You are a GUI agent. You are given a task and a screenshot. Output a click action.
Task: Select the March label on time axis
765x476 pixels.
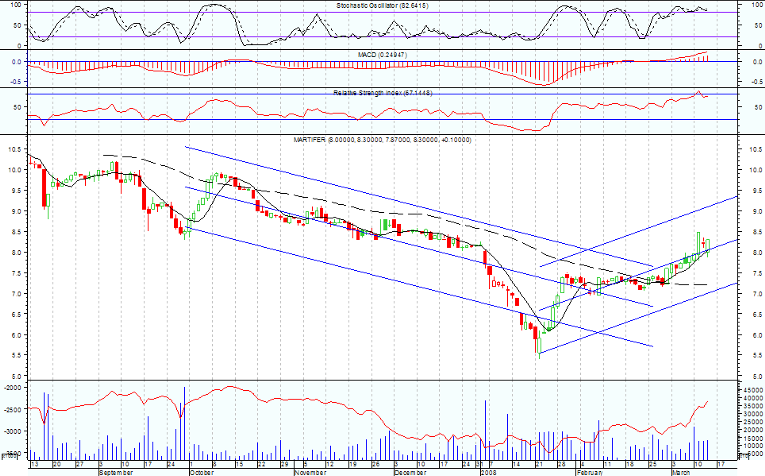tap(681, 473)
